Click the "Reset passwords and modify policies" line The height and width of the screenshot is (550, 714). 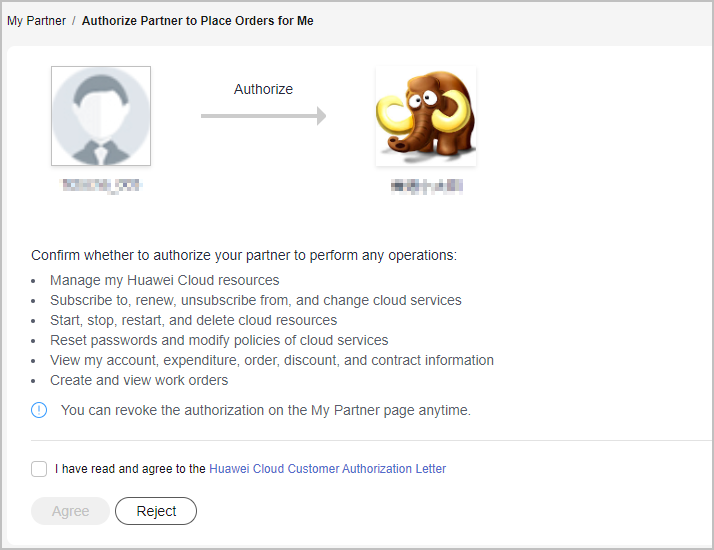[x=219, y=340]
